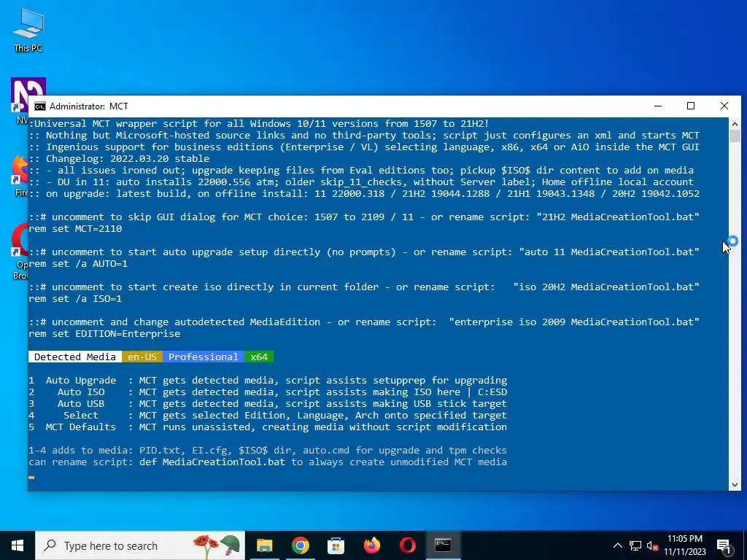Click 'rem set MCT=2110' line
This screenshot has height=560, width=747.
[75, 228]
